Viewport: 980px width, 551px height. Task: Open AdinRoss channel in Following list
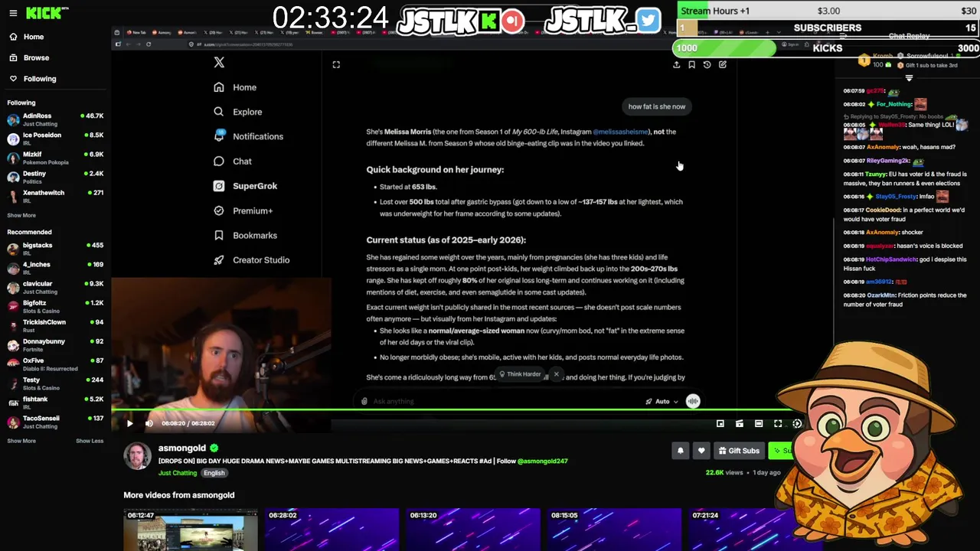coord(55,119)
